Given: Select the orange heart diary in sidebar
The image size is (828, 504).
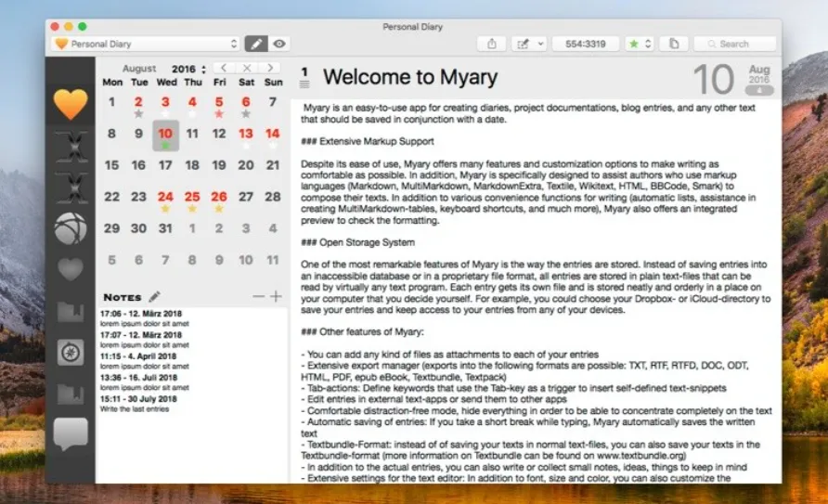Looking at the screenshot, I should tap(71, 103).
